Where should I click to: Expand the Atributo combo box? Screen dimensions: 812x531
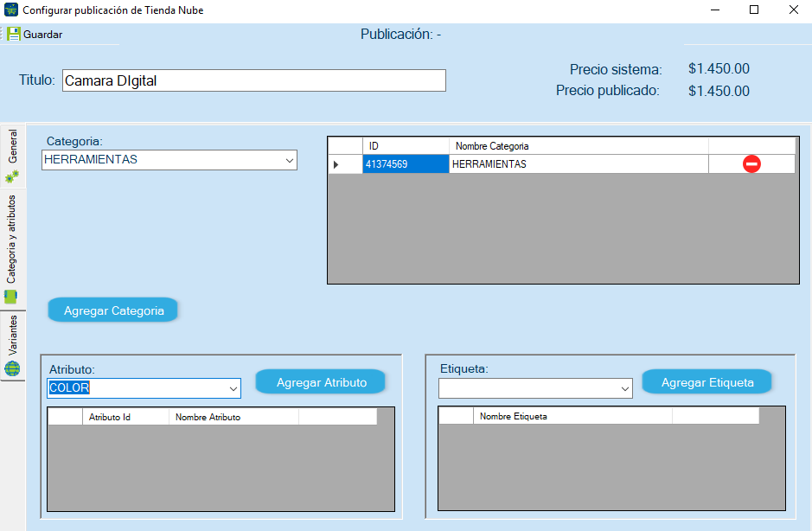233,388
